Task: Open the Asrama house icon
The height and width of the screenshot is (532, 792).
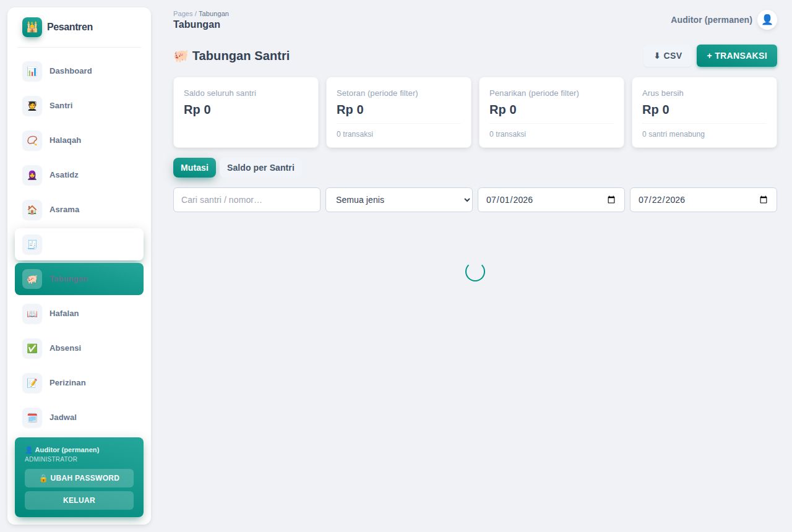Action: (32, 210)
